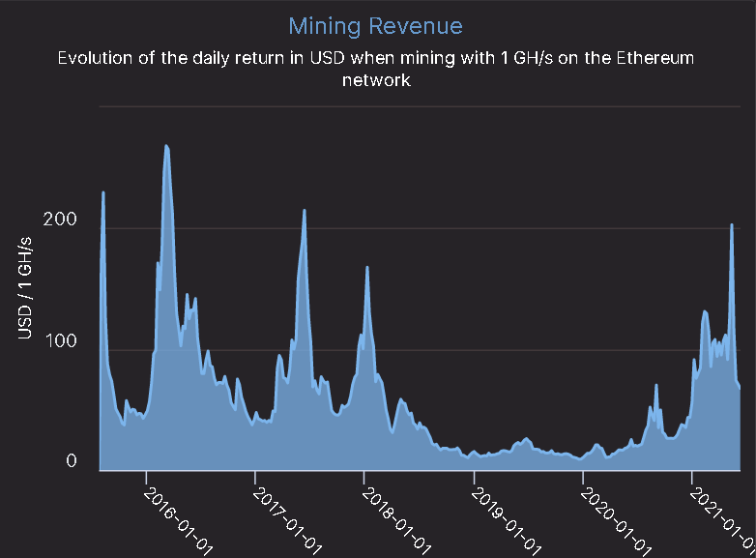Screen dimensions: 756x558
Task: Click the 0 y-axis value
Action: pos(72,460)
